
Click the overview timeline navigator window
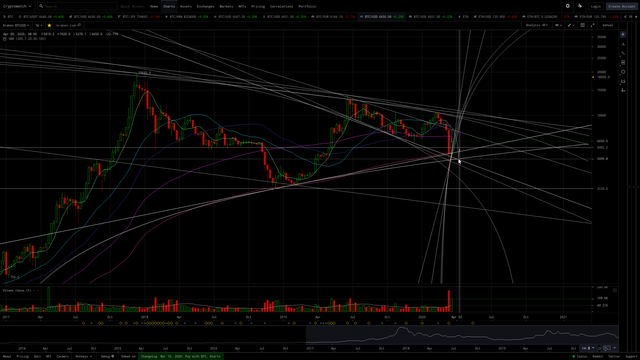click(462, 335)
